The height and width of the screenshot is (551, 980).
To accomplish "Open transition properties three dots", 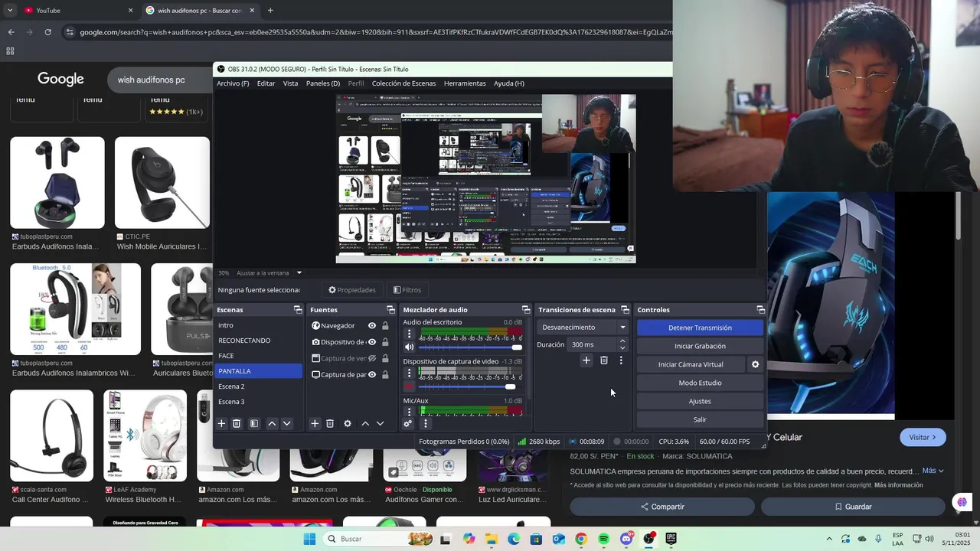I will tap(621, 360).
